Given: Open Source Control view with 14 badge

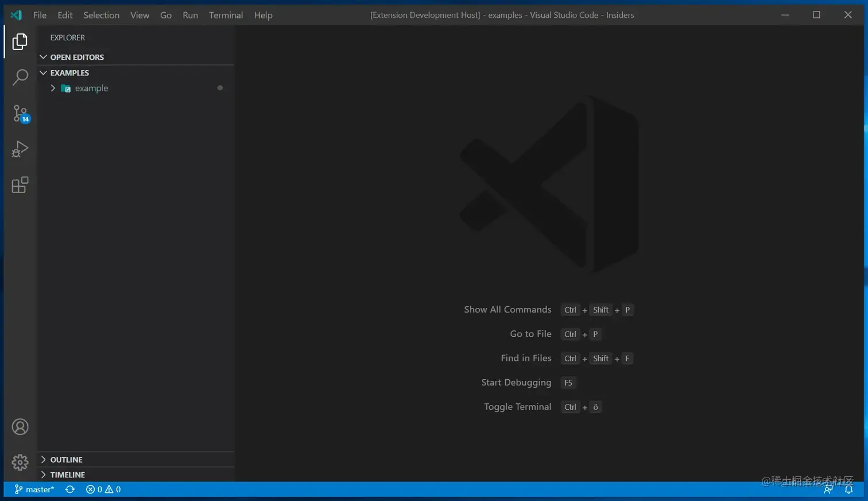Looking at the screenshot, I should click(21, 114).
